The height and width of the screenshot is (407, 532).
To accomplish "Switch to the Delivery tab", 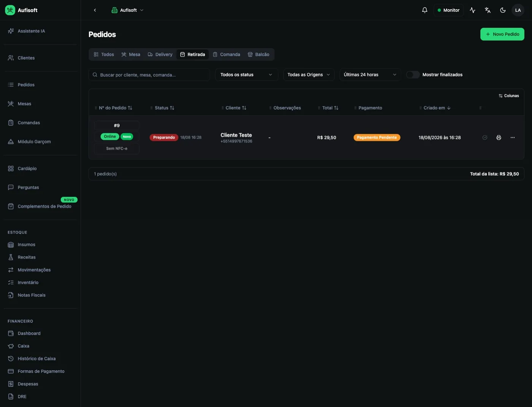I will (x=160, y=55).
